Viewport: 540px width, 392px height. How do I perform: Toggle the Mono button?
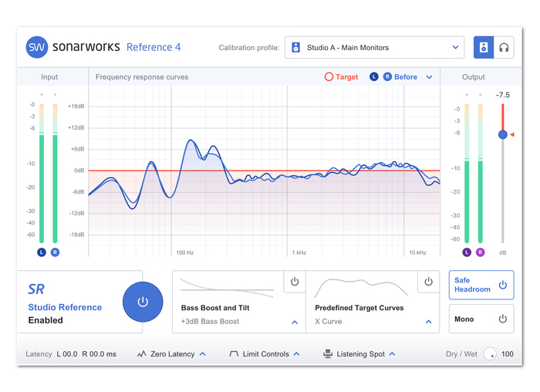click(x=481, y=319)
